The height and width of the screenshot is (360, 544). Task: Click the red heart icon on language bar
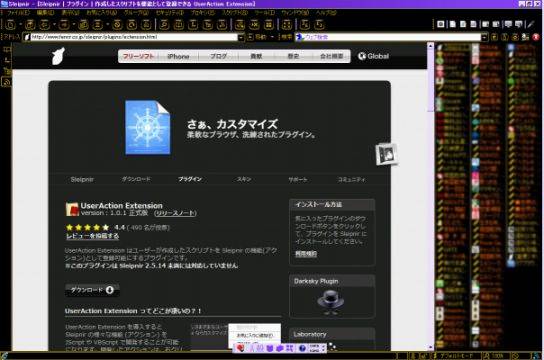click(240, 348)
